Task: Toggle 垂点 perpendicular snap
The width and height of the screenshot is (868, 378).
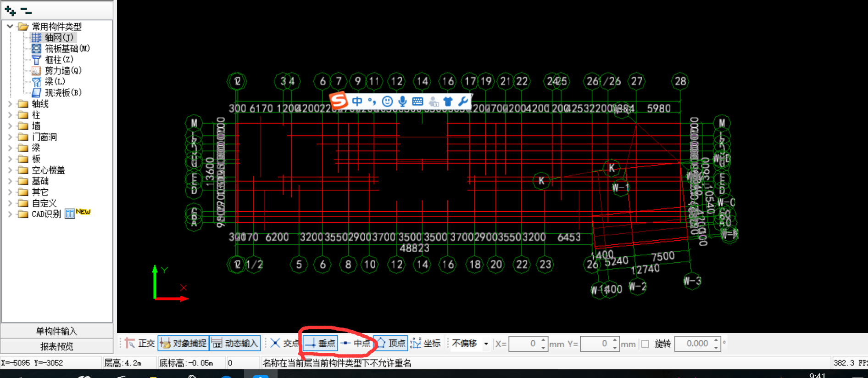Action: (x=320, y=344)
